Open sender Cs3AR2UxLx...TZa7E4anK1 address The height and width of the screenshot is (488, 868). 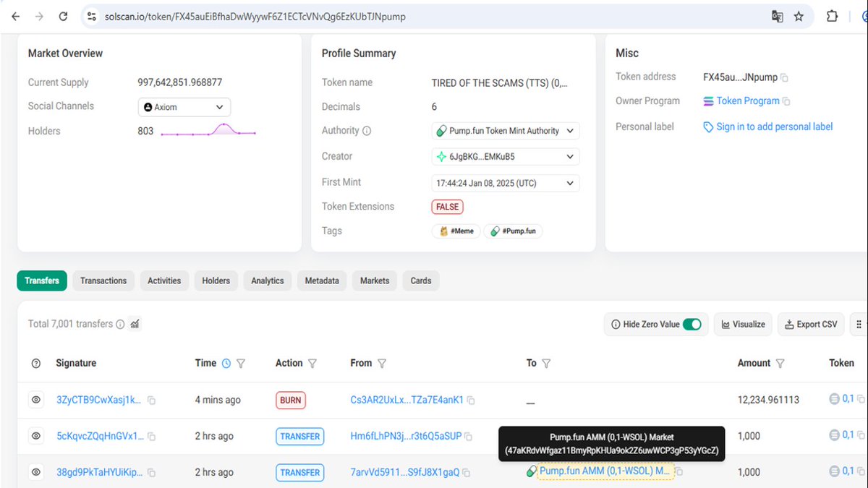[407, 400]
